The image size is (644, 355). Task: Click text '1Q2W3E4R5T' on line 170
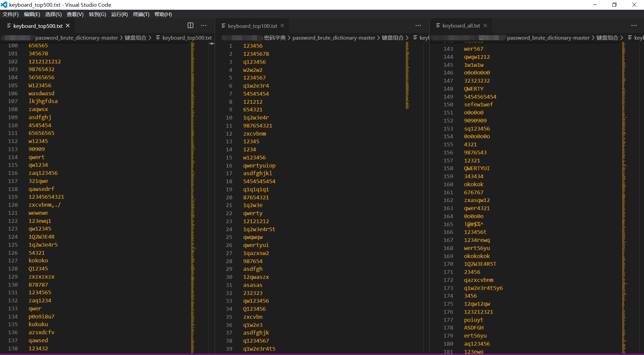coord(480,264)
